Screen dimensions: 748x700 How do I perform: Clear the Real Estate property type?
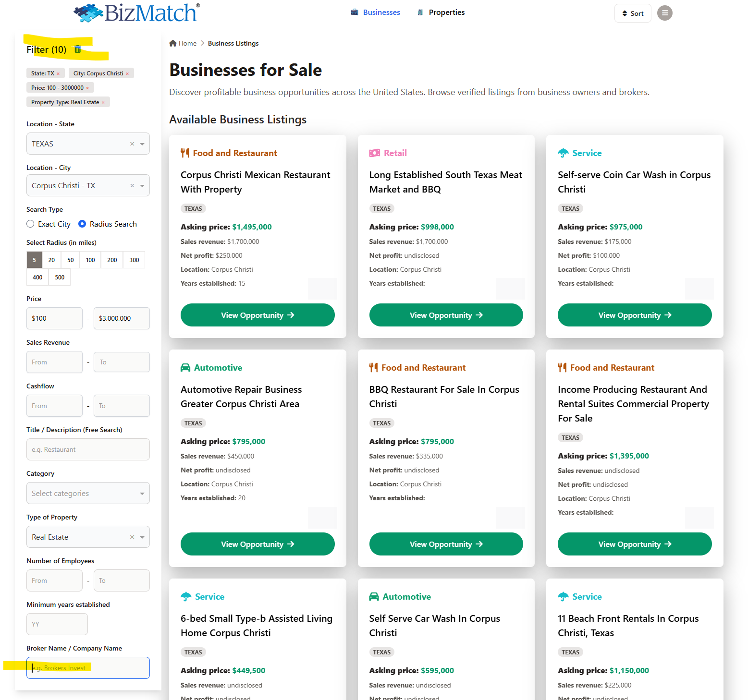(x=132, y=537)
